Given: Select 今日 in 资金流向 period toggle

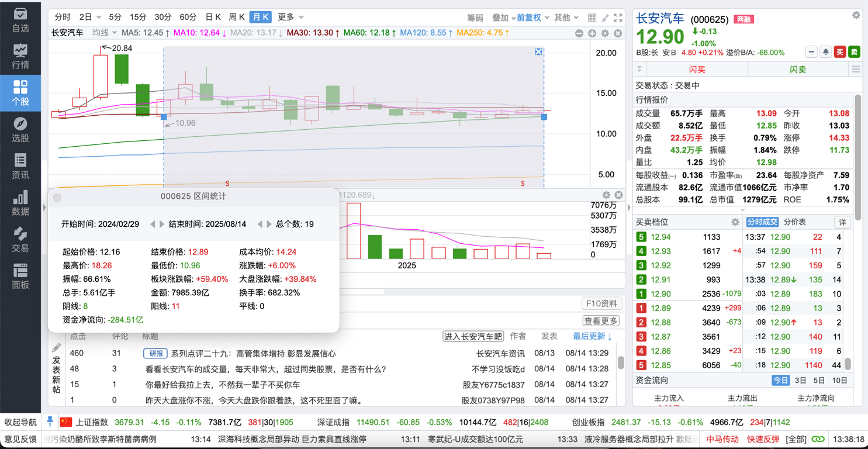Looking at the screenshot, I should click(780, 380).
